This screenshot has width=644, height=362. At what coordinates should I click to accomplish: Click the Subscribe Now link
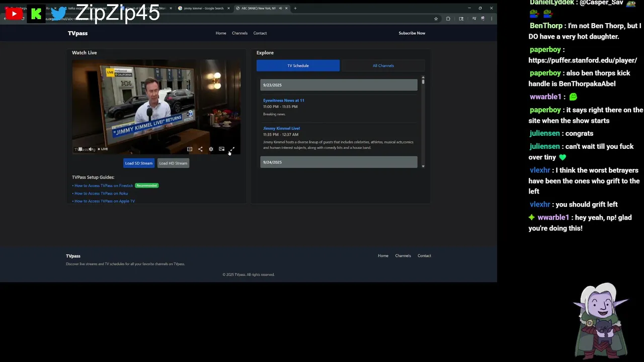click(x=412, y=33)
